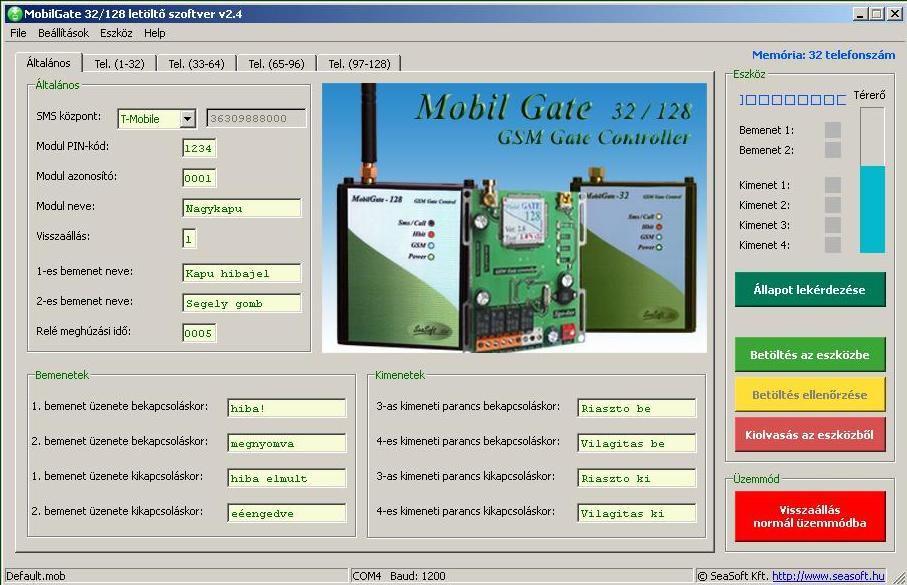
Task: Click the 2-es bemenet neve field
Action: 241,303
